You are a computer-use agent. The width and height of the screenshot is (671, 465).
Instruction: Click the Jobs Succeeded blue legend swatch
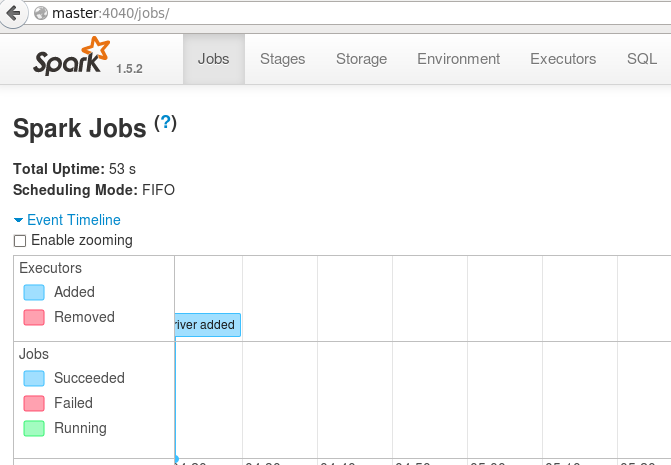(34, 379)
